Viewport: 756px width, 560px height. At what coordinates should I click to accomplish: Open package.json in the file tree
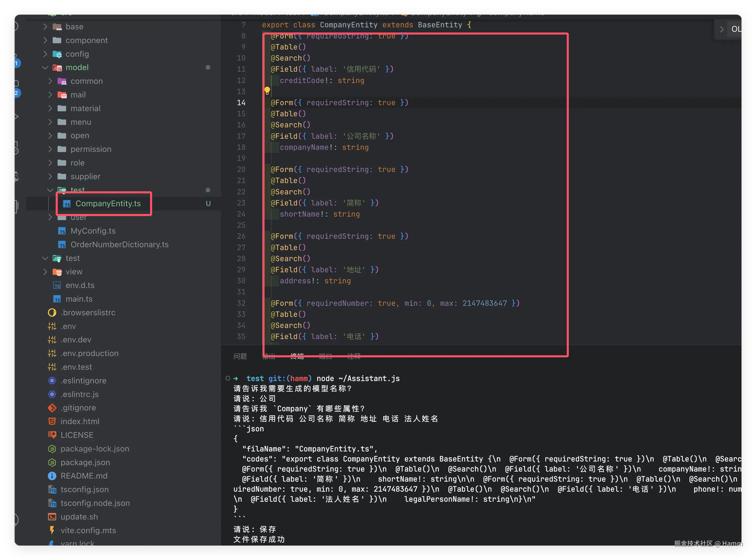85,462
